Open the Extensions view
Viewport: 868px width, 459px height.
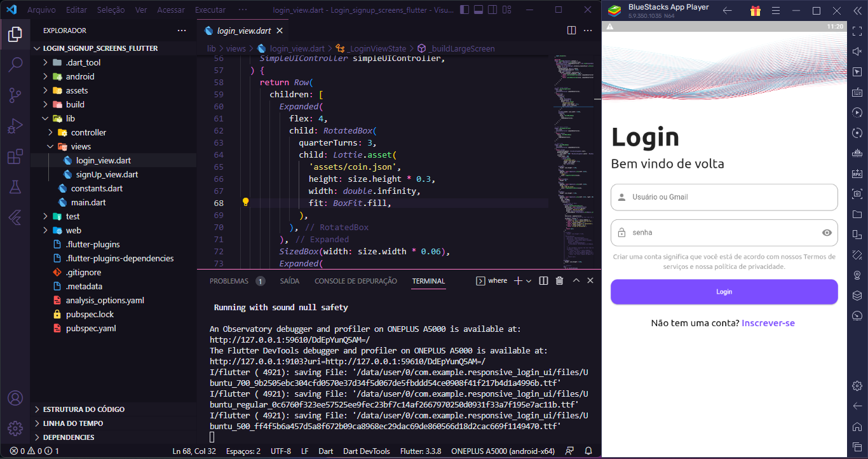tap(14, 156)
